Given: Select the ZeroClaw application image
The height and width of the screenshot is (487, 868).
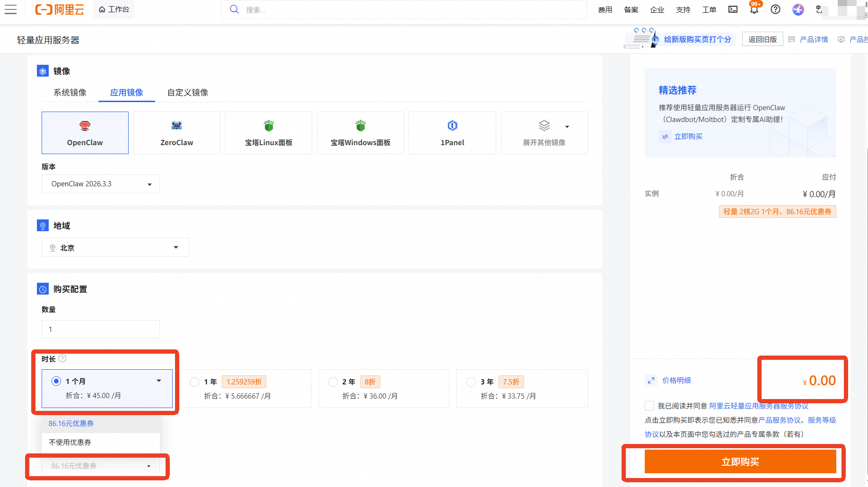Looking at the screenshot, I should (x=177, y=133).
